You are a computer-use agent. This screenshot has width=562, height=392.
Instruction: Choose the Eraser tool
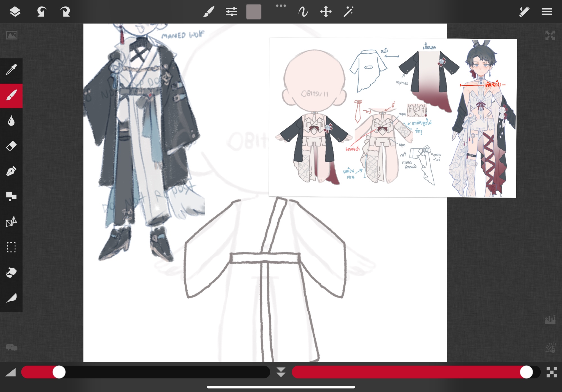[x=11, y=146]
